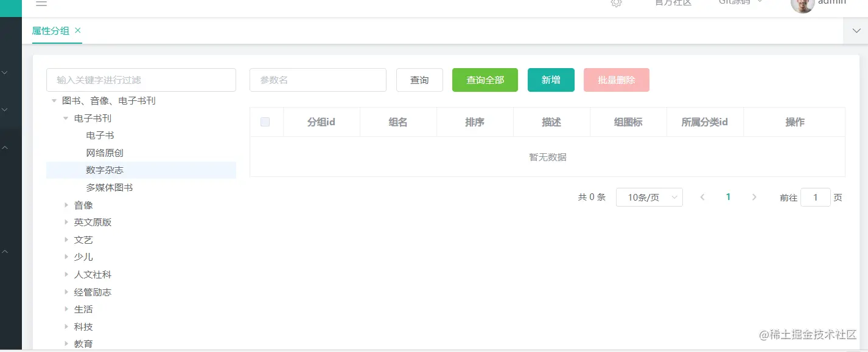Collapse the 图书、音像、电子书刊 tree node
Image resolution: width=868 pixels, height=352 pixels.
pos(54,101)
